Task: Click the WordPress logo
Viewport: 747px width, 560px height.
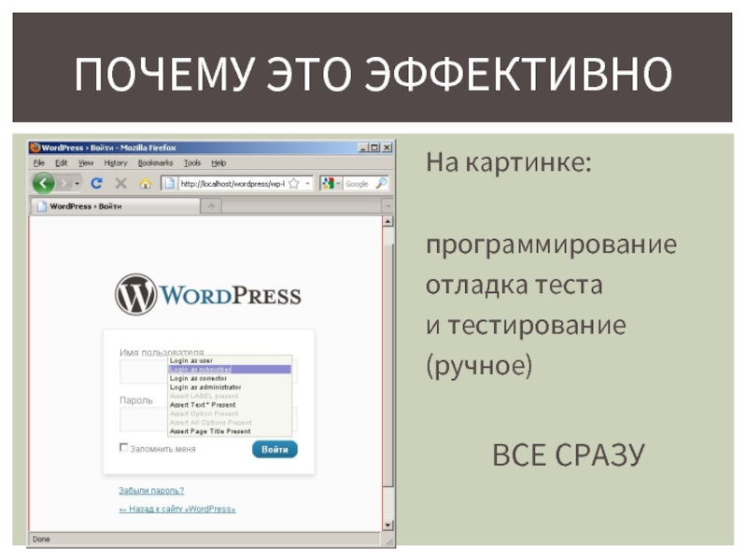Action: 207,294
